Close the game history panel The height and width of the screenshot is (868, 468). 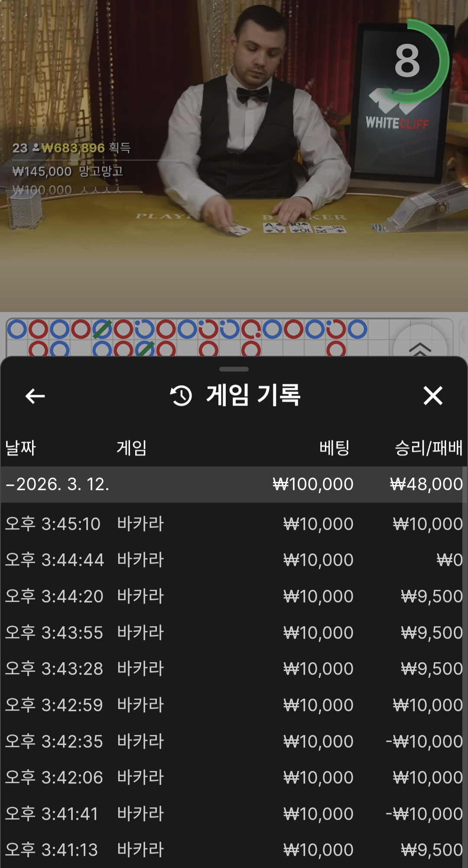point(432,396)
